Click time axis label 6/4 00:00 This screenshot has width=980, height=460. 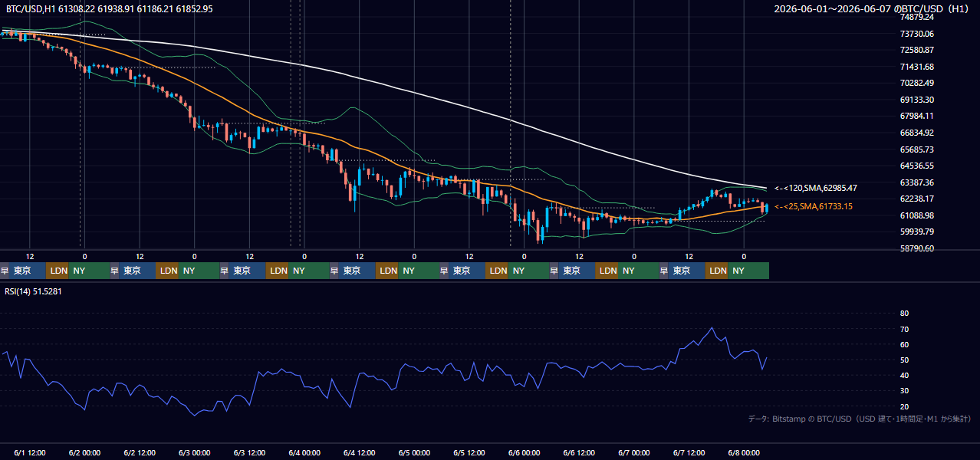[304, 452]
